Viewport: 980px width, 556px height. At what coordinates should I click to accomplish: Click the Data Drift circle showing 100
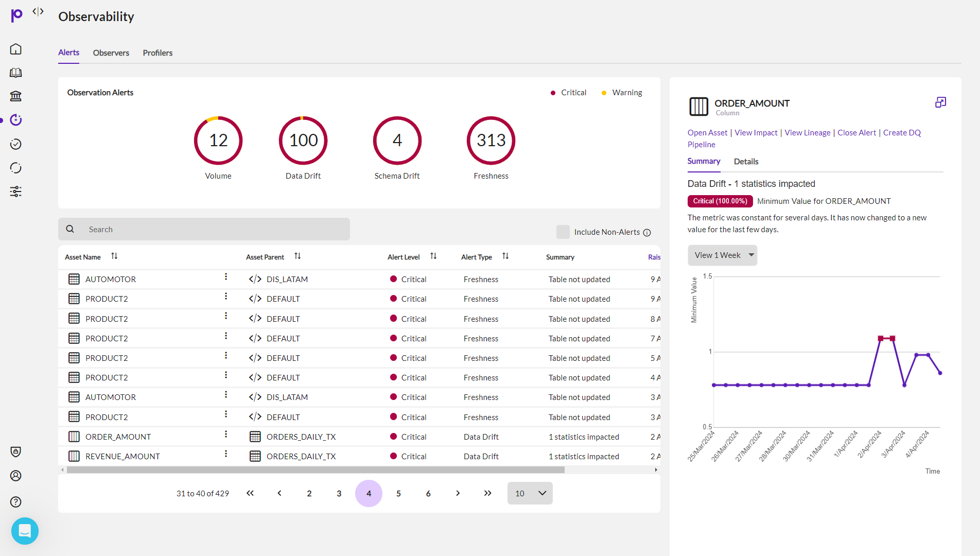coord(303,141)
